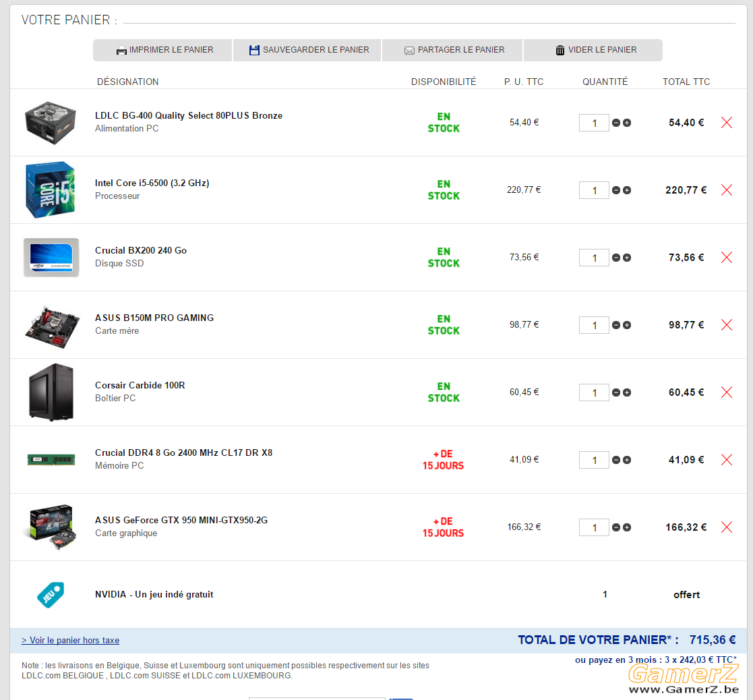The height and width of the screenshot is (700, 753).
Task: Share cart via Partager le panier
Action: click(452, 50)
